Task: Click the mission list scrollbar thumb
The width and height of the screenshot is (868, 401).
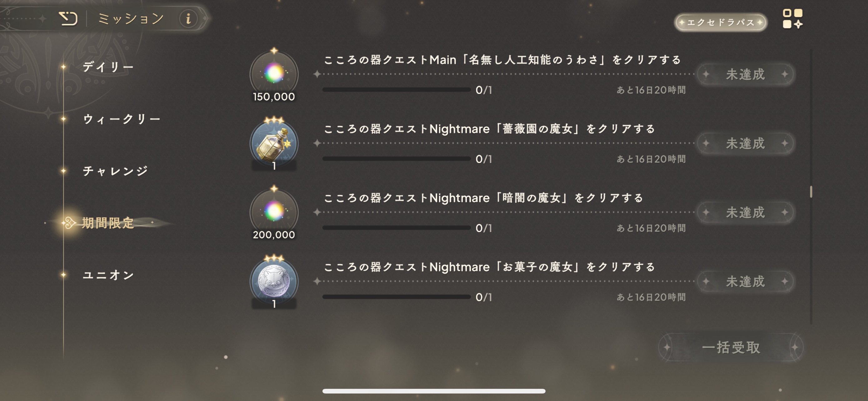Action: [x=811, y=192]
